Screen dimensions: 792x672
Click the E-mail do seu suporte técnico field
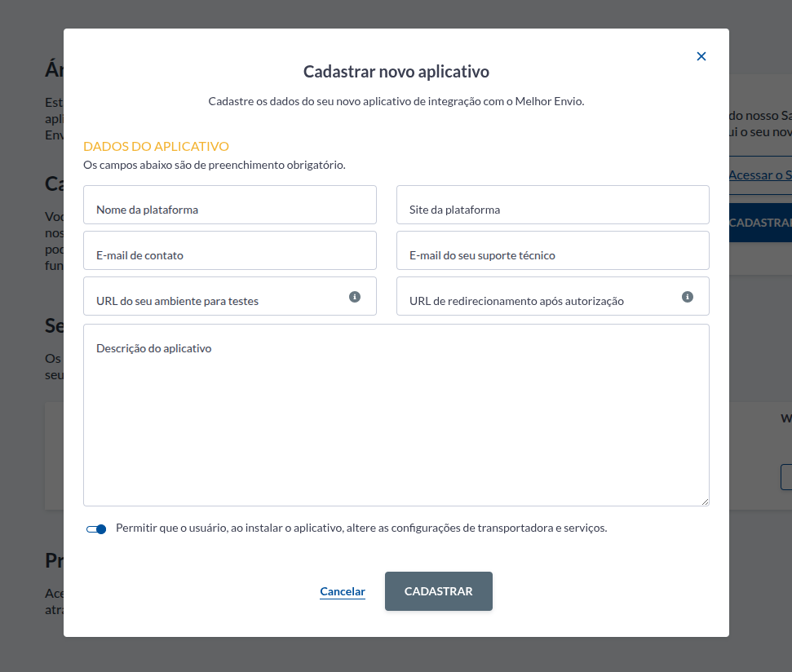coord(552,250)
